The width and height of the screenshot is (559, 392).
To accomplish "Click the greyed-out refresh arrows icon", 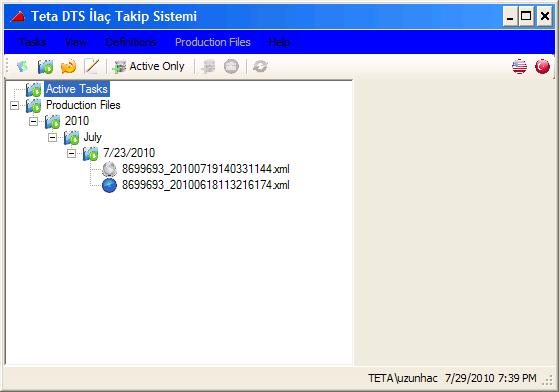I will coord(260,66).
